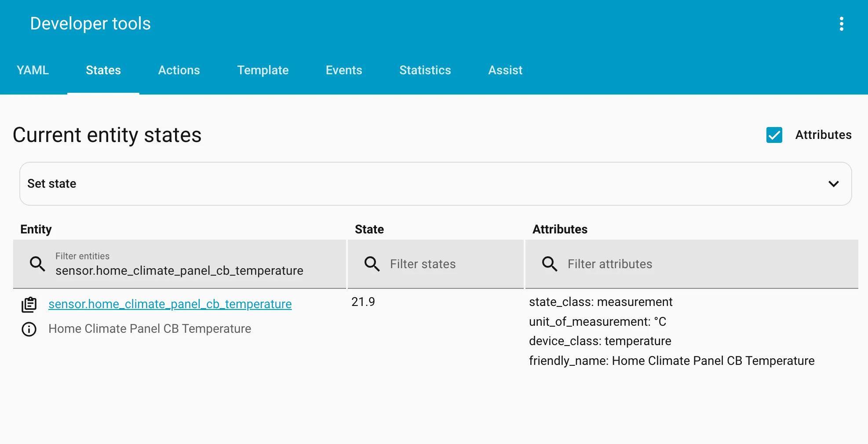868x444 pixels.
Task: Navigate to the Assist tab
Action: 505,70
